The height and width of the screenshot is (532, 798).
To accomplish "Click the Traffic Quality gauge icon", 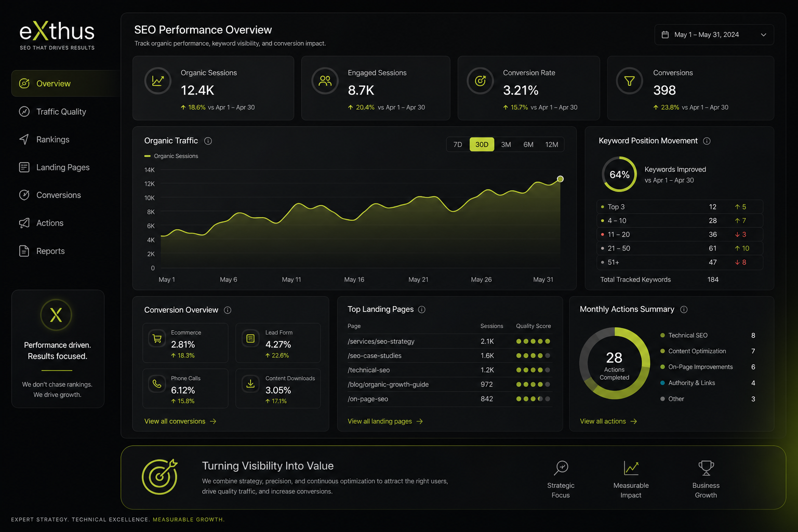I will [x=24, y=111].
